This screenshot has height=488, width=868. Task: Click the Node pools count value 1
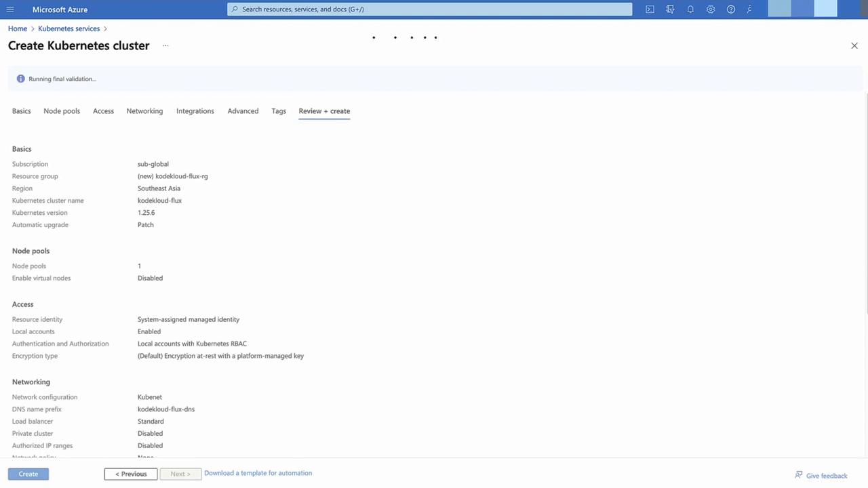(140, 266)
